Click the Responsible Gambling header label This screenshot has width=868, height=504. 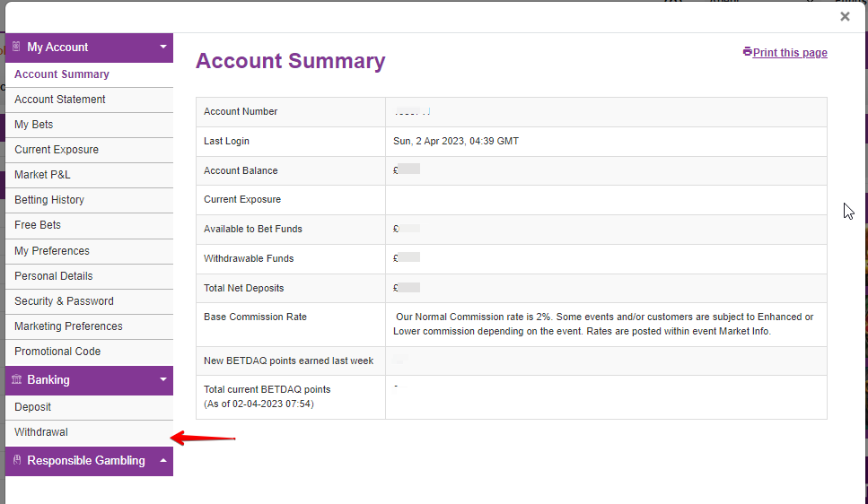(86, 460)
